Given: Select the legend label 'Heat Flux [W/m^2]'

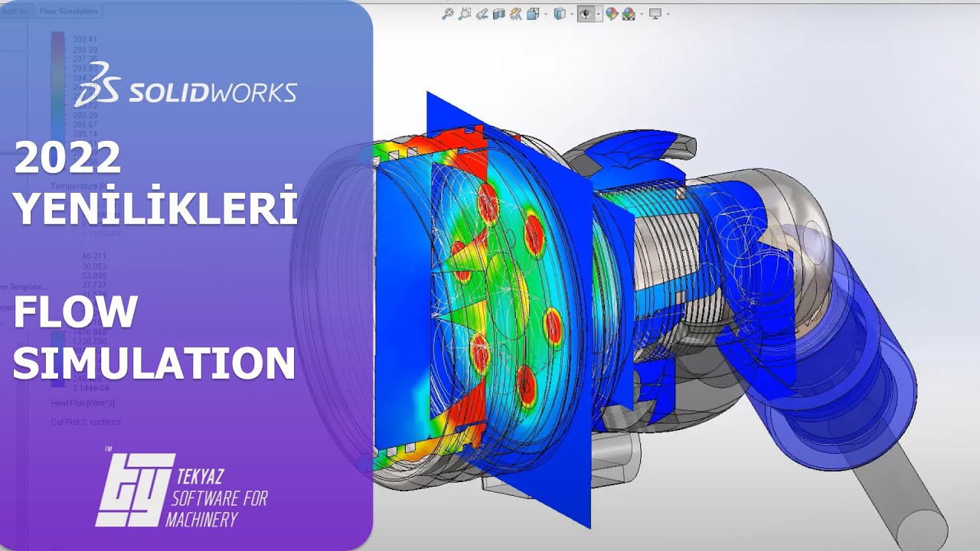Looking at the screenshot, I should 83,403.
